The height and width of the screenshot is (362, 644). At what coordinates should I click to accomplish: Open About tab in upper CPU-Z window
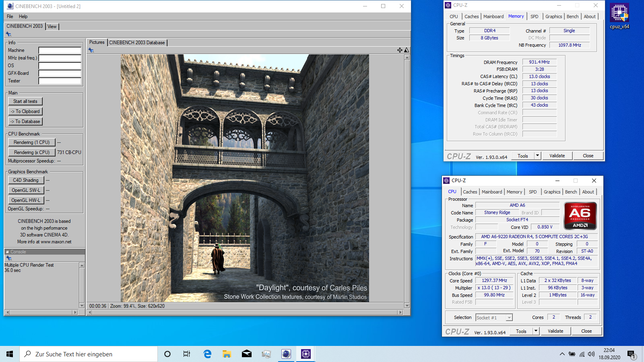(590, 16)
